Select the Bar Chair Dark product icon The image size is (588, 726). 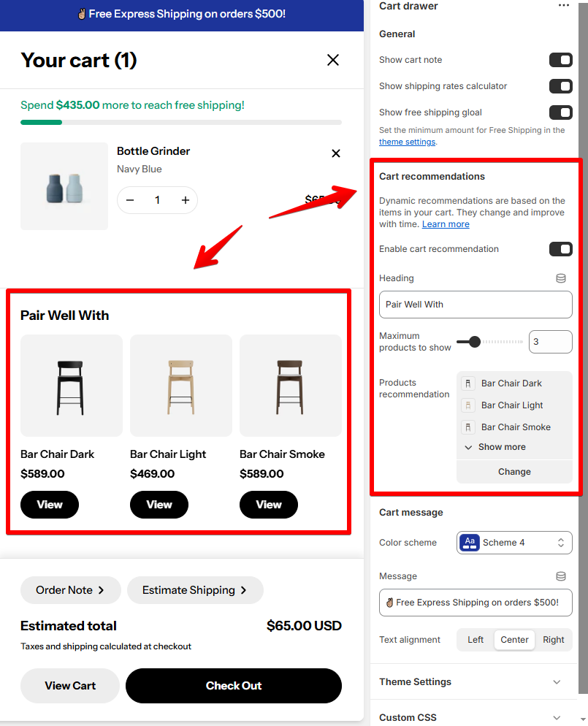tap(468, 383)
